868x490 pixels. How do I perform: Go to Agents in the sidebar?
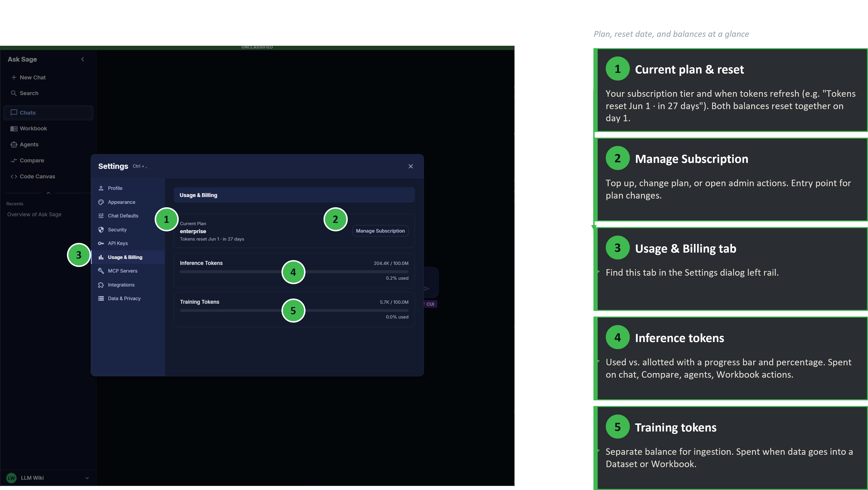pyautogui.click(x=48, y=144)
